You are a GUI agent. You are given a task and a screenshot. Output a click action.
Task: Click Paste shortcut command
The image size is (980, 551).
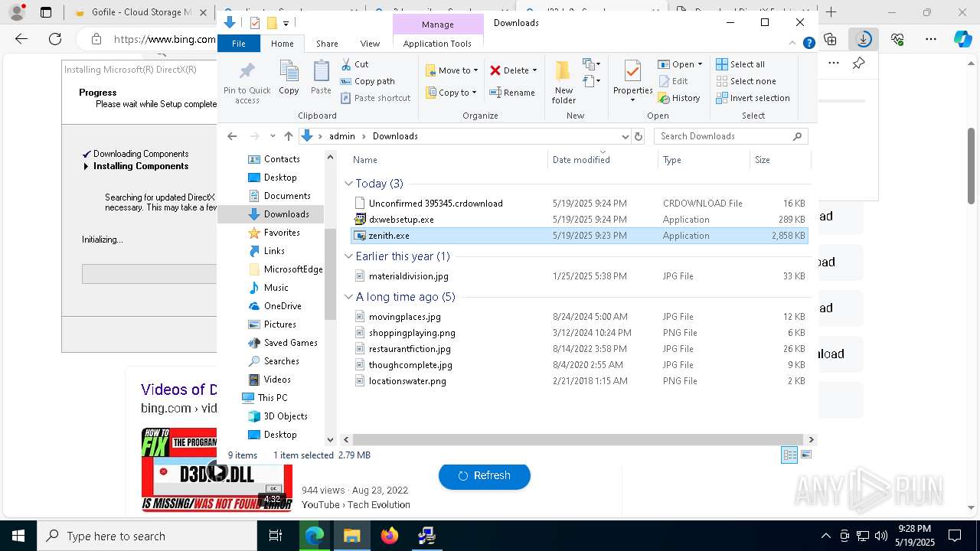(x=375, y=98)
